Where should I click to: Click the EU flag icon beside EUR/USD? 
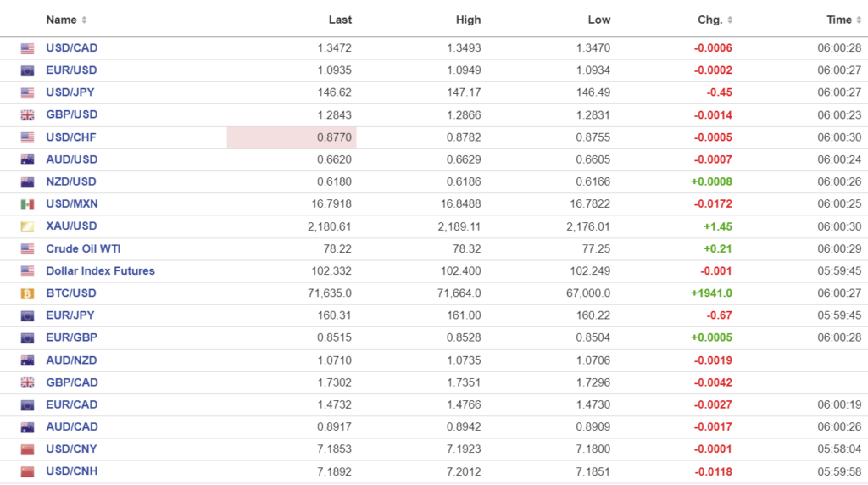[27, 71]
